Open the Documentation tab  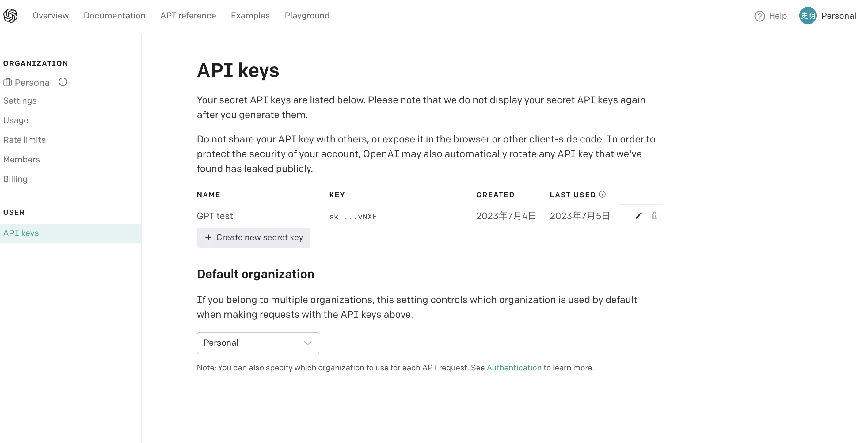tap(115, 16)
